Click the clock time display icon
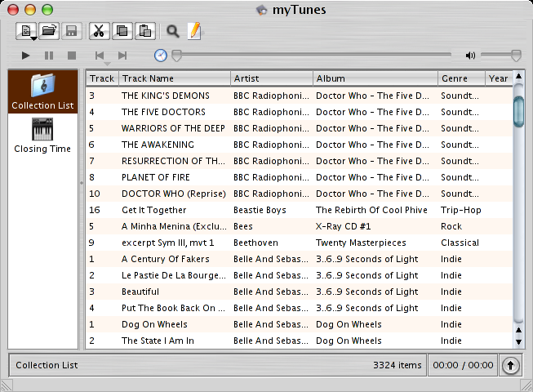The image size is (533, 392). 161,56
